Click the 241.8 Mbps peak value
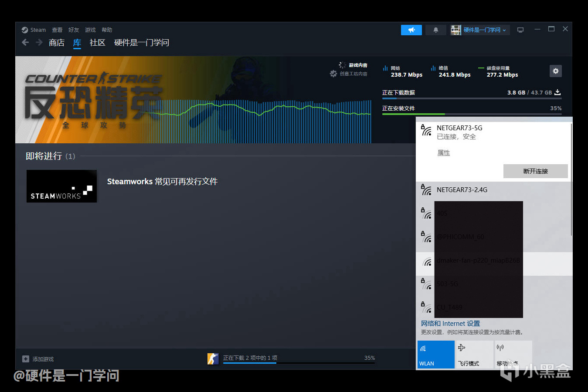This screenshot has width=588, height=392. coord(455,75)
